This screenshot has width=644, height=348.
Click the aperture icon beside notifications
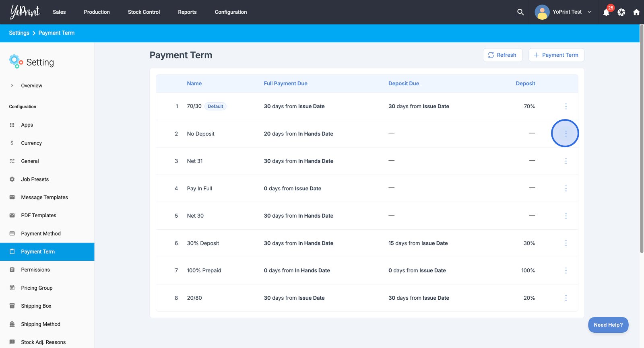click(x=621, y=12)
